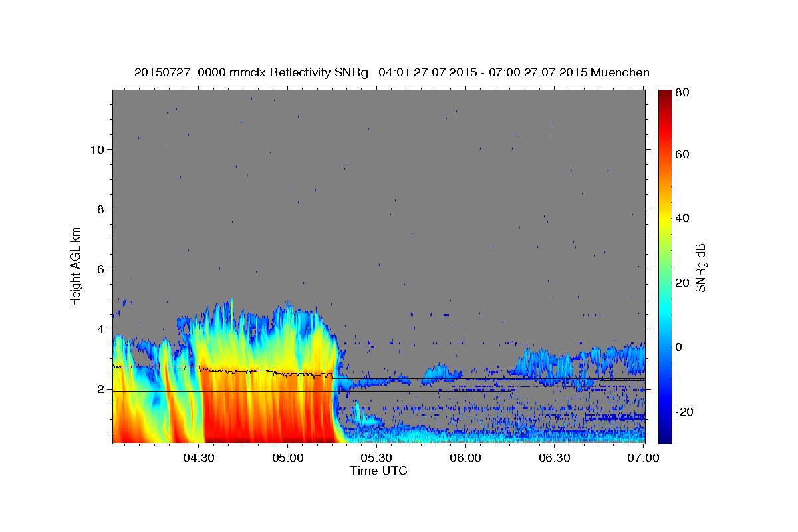798x532 pixels.
Task: Click the height tick label 8
Action: pos(100,209)
